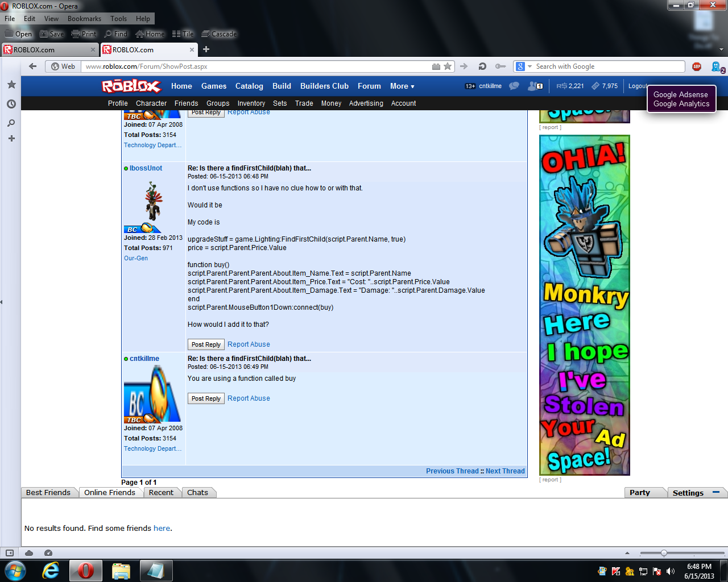
Task: Toggle Opera Link cloud icon
Action: 29,553
